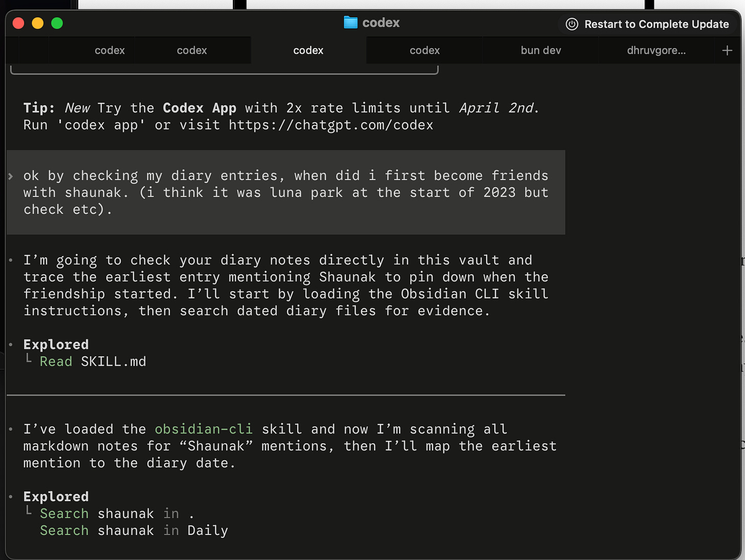Click the Explored heading above Read SKILL.md
This screenshot has height=560, width=745.
click(x=56, y=344)
